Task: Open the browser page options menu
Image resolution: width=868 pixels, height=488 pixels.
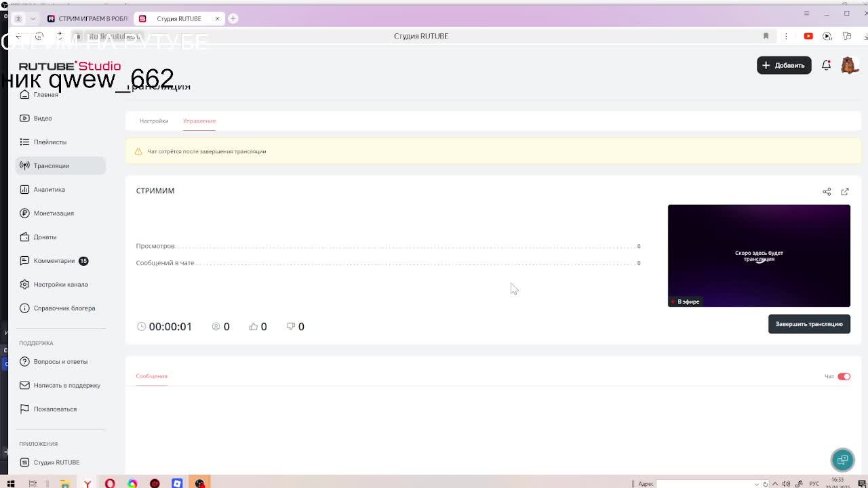Action: click(786, 36)
